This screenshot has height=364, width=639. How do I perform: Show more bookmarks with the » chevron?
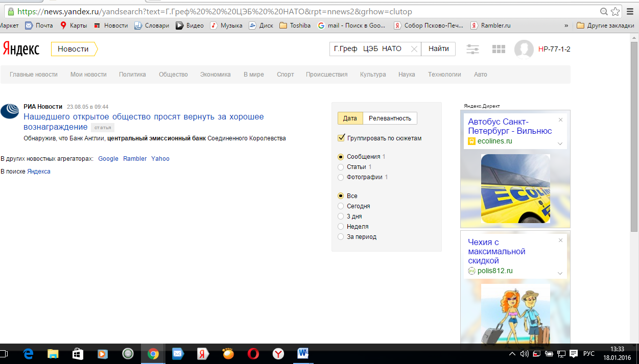point(566,26)
